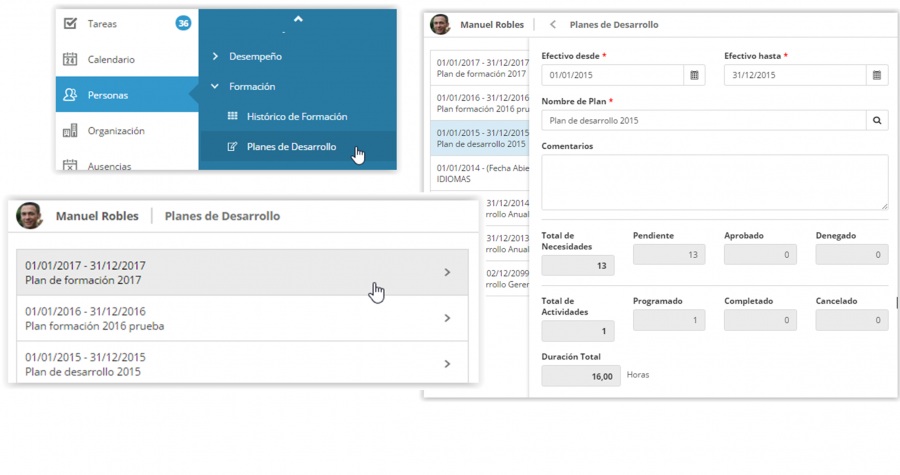Open calendar picker for Efectivo hasta

(x=877, y=75)
